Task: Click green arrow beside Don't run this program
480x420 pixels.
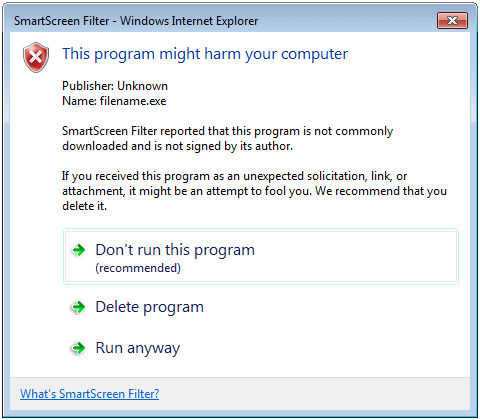Action: click(x=79, y=250)
